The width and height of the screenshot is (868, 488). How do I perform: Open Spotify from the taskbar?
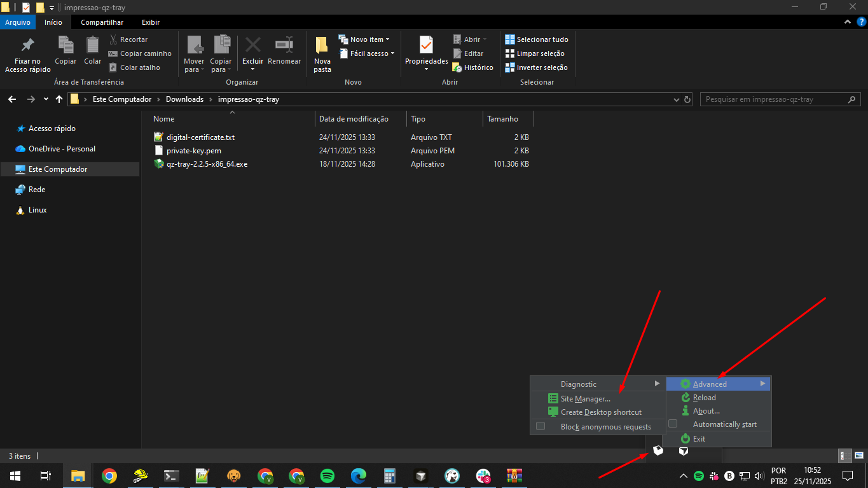coord(327,476)
